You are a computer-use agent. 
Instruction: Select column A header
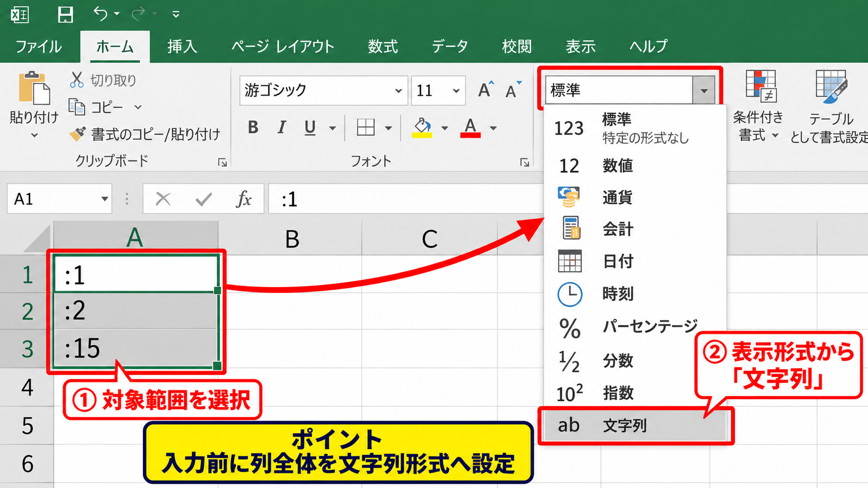(135, 238)
